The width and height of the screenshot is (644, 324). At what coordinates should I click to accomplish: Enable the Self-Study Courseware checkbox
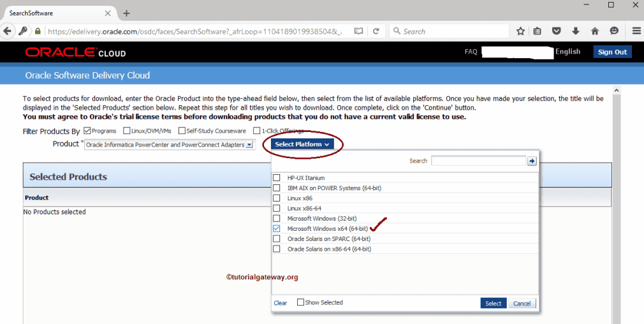(x=182, y=131)
